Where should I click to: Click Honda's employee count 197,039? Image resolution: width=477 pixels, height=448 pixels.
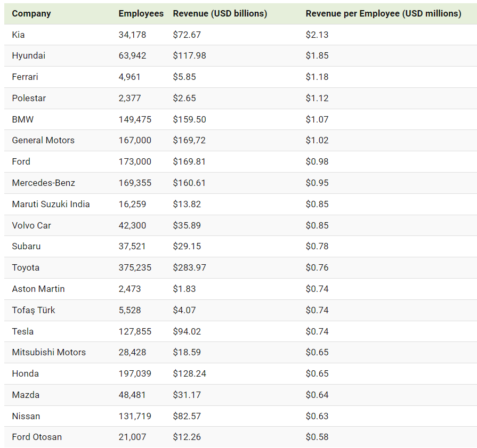(x=135, y=373)
